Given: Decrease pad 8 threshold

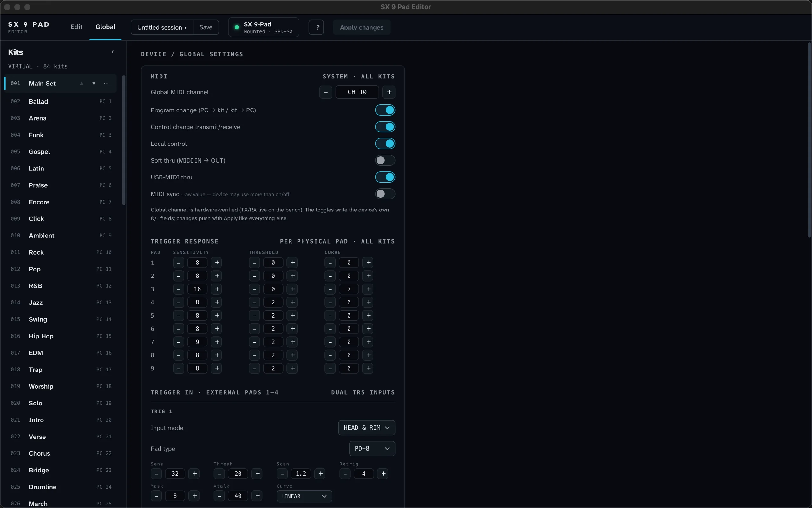Looking at the screenshot, I should click(254, 355).
